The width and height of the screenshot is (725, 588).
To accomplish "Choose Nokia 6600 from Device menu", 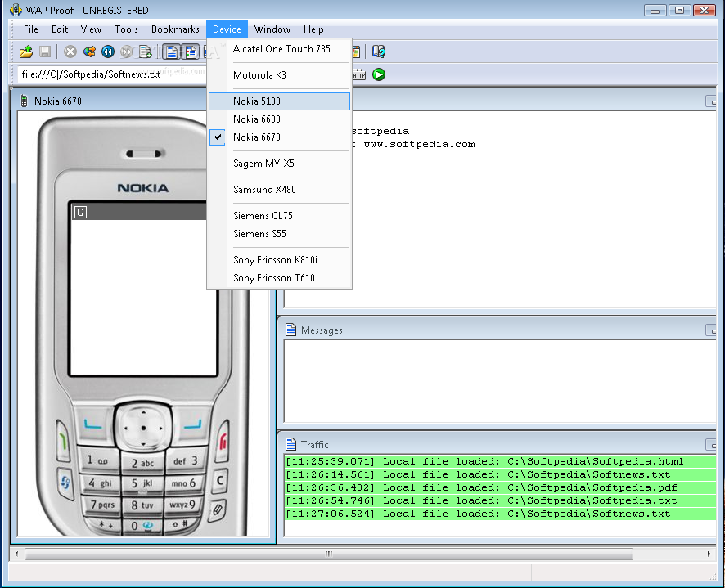I will (279, 119).
